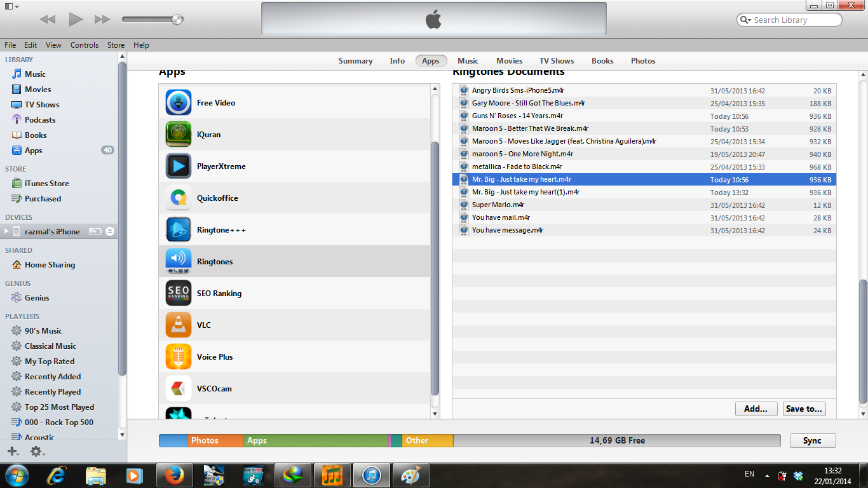The image size is (868, 488).
Task: Select the PlayerXtreme app icon
Action: coord(179,166)
